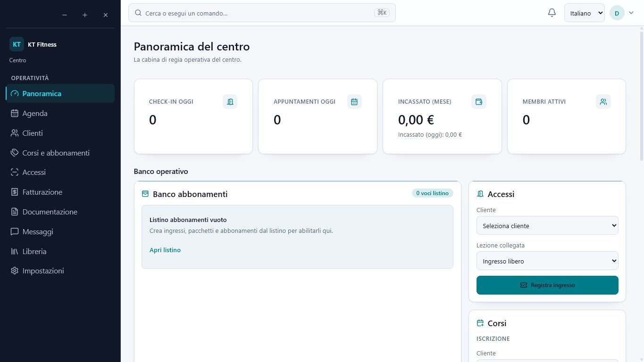644x362 pixels.
Task: Click the Corsi panel calendar-plus icon
Action: point(480,323)
